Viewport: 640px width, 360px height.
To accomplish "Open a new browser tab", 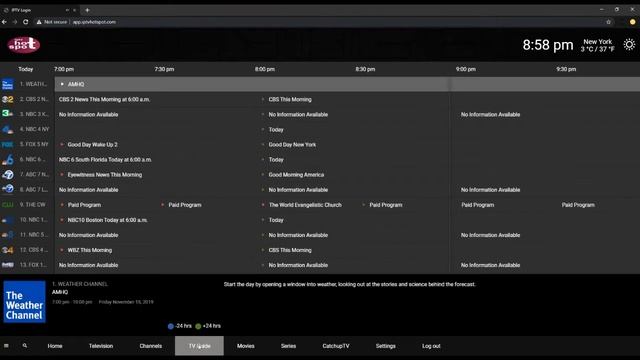I will point(87,10).
